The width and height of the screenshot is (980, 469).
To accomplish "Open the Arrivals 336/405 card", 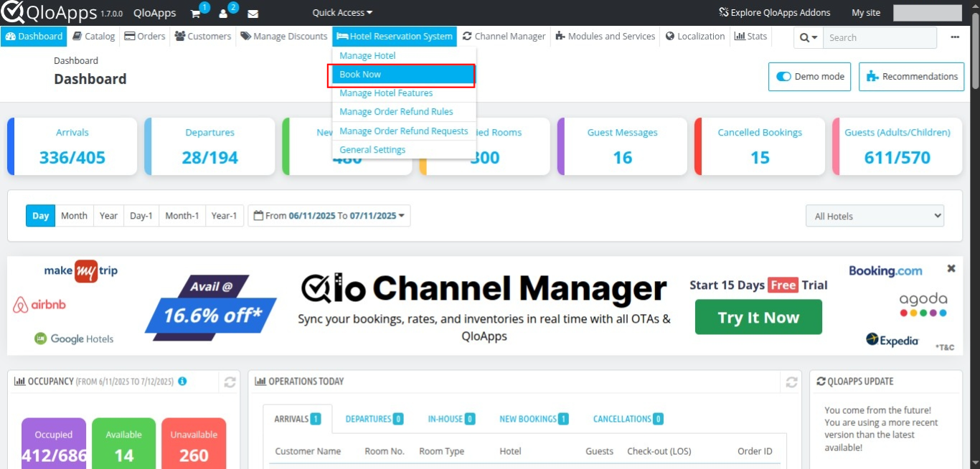I will (x=72, y=146).
